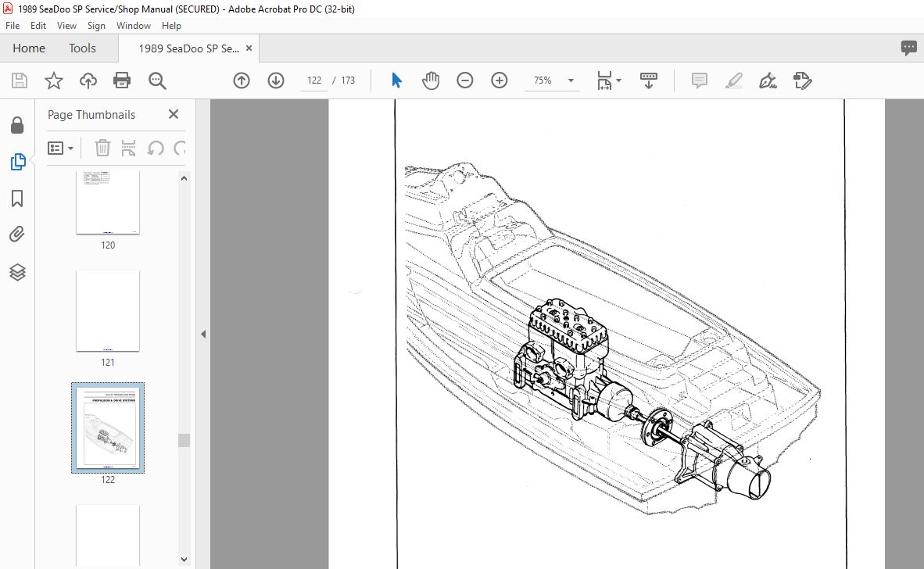
Task: Select page 121 thumbnail
Action: point(108,311)
